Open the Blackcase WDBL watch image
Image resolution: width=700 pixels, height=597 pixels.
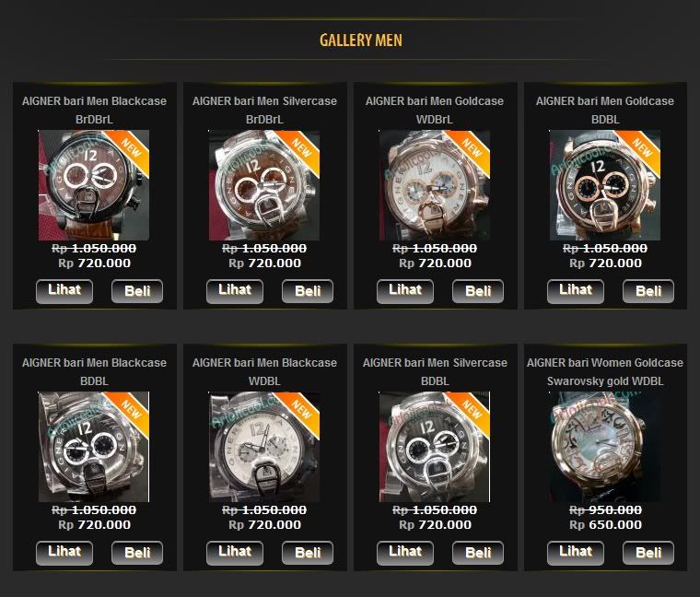[x=264, y=447]
